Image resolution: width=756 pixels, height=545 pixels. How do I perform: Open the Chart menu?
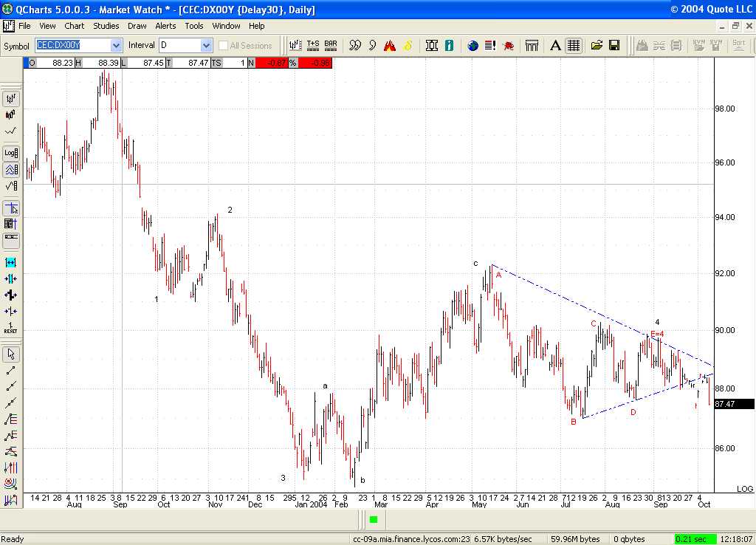(x=75, y=26)
